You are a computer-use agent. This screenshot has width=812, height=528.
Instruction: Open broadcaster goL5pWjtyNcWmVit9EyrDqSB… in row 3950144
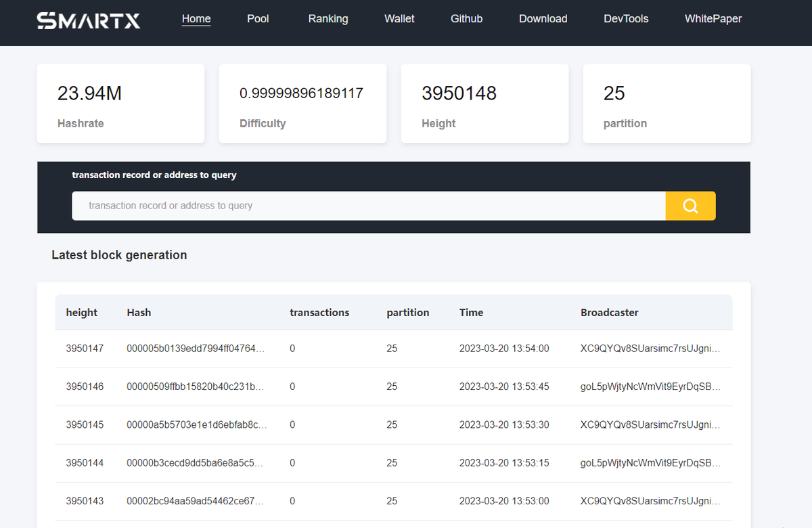[x=650, y=463]
